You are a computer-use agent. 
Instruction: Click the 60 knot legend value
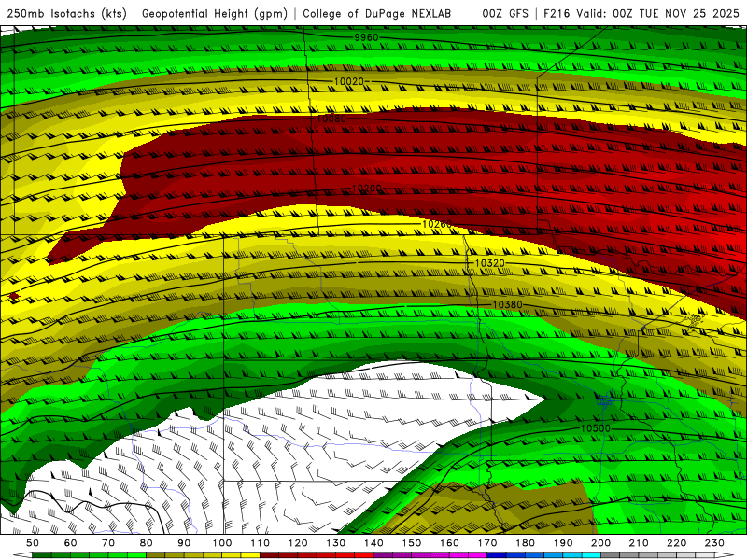pos(71,543)
